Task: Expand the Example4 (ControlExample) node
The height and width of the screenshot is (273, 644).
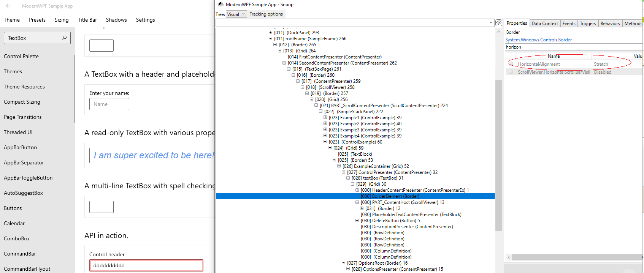Action: [325, 136]
